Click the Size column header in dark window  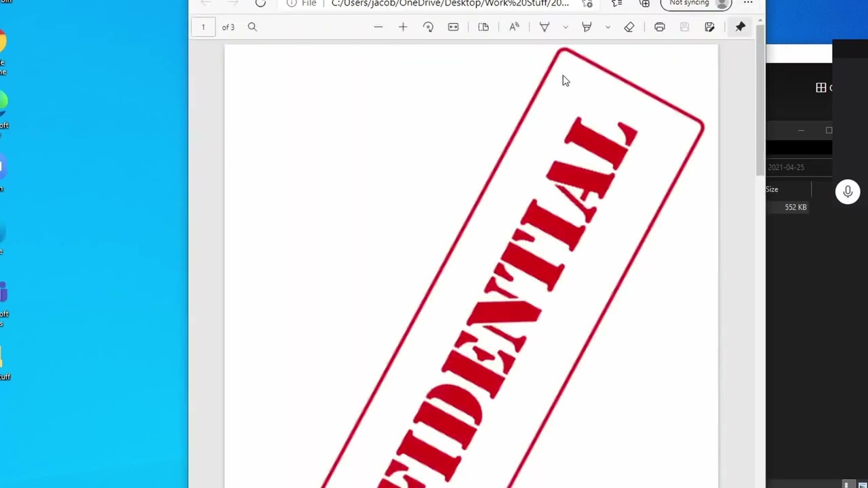pos(772,189)
